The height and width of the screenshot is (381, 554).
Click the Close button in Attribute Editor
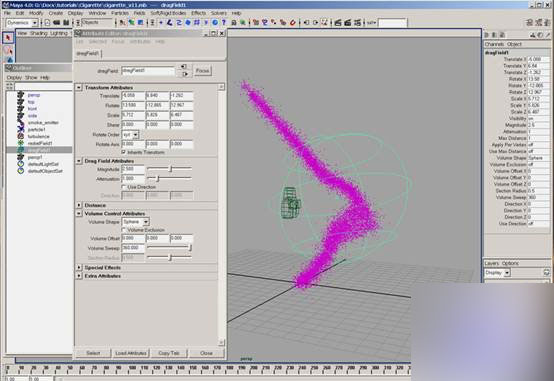tap(206, 353)
